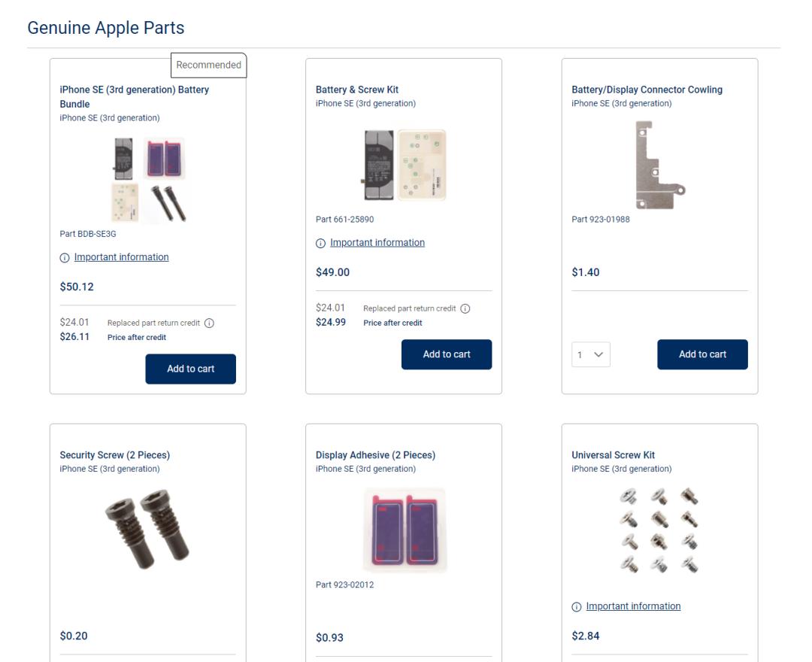This screenshot has width=812, height=662.
Task: Open the Display Adhesive (2 Pieces) title
Action: point(375,455)
